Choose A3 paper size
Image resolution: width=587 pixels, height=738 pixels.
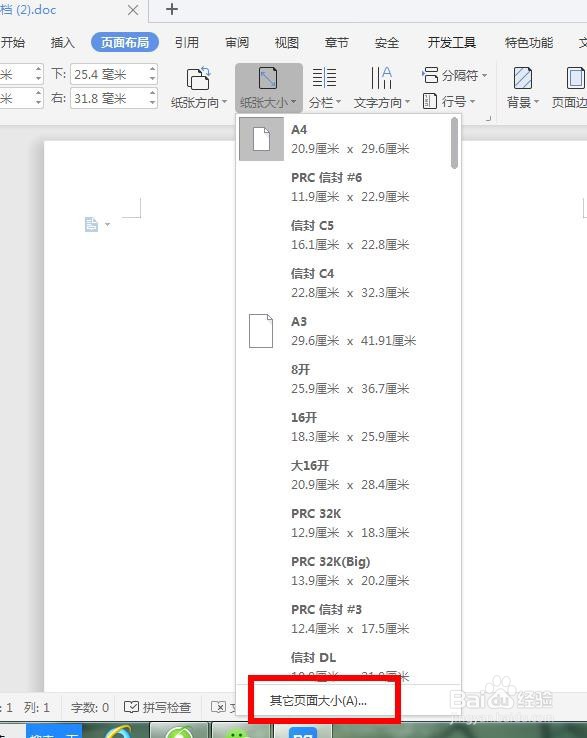point(344,331)
